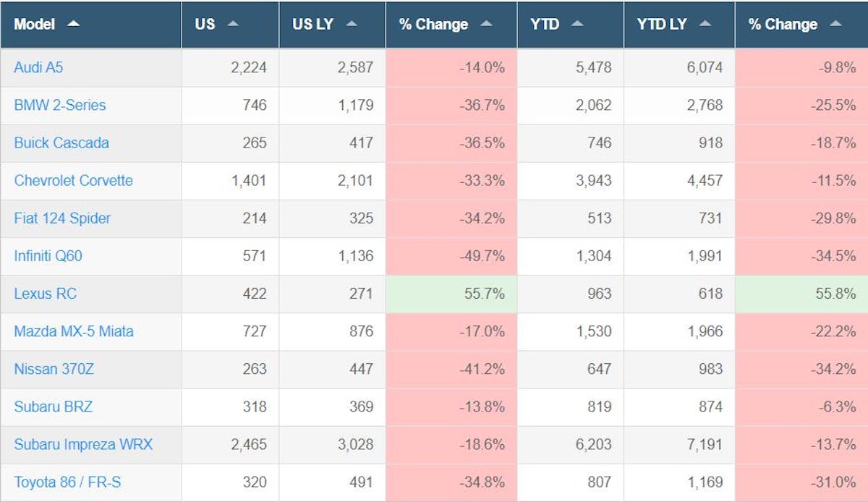Go to Buick Cascada model page
Screen dimensions: 868x502
coord(61,143)
